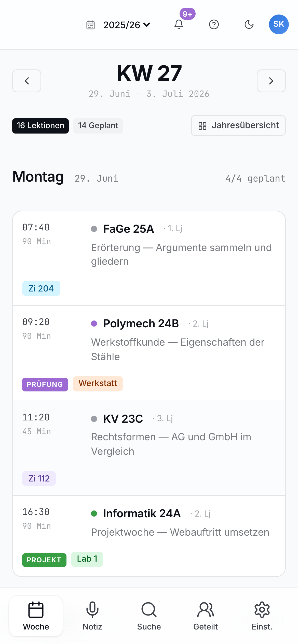Screen dimensions: 298x644
Task: Click the PROJEKT tag on Informatik 24A
Action: tap(44, 560)
